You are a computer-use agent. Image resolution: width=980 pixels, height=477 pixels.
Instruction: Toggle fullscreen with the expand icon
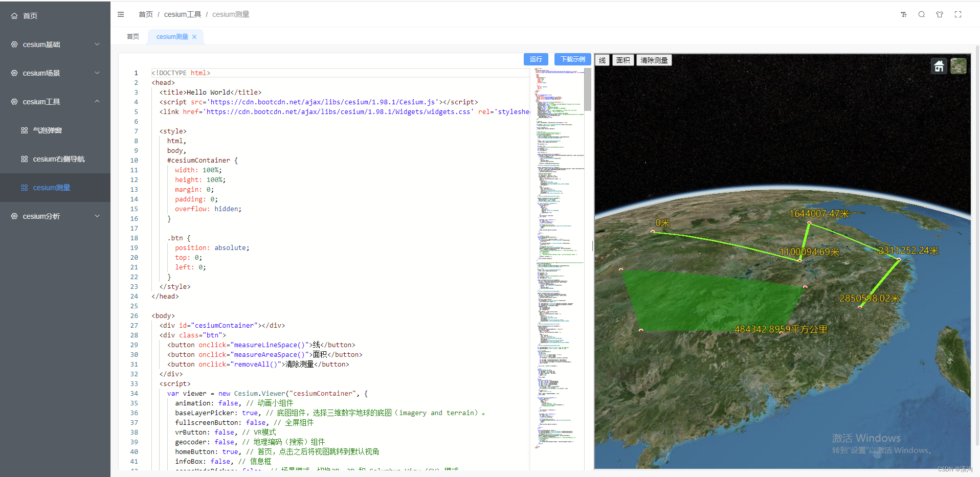click(958, 14)
